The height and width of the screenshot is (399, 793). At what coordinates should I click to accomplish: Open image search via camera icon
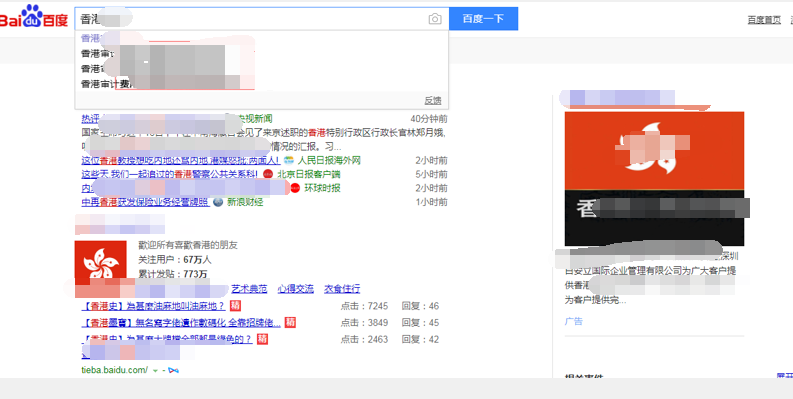coord(434,19)
